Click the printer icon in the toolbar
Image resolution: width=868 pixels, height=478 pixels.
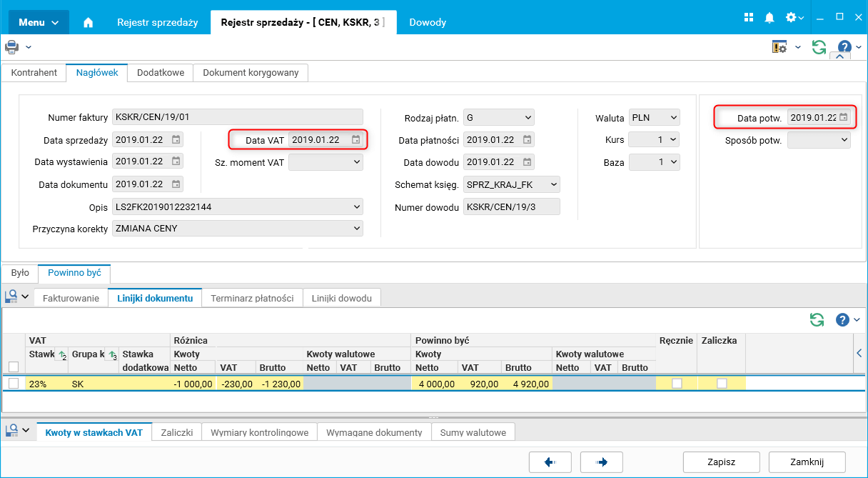pyautogui.click(x=11, y=47)
